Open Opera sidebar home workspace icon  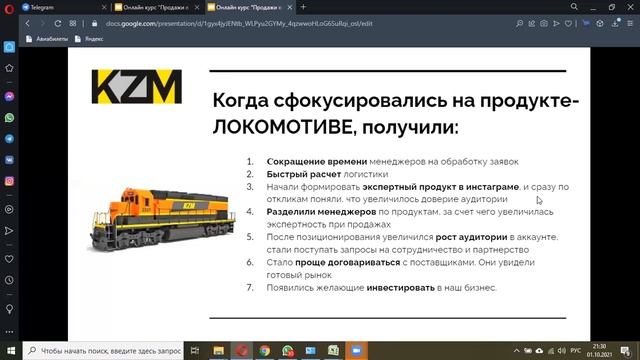(x=9, y=47)
